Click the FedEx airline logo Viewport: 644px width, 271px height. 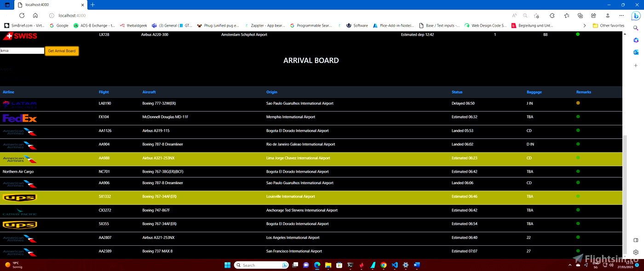click(20, 118)
